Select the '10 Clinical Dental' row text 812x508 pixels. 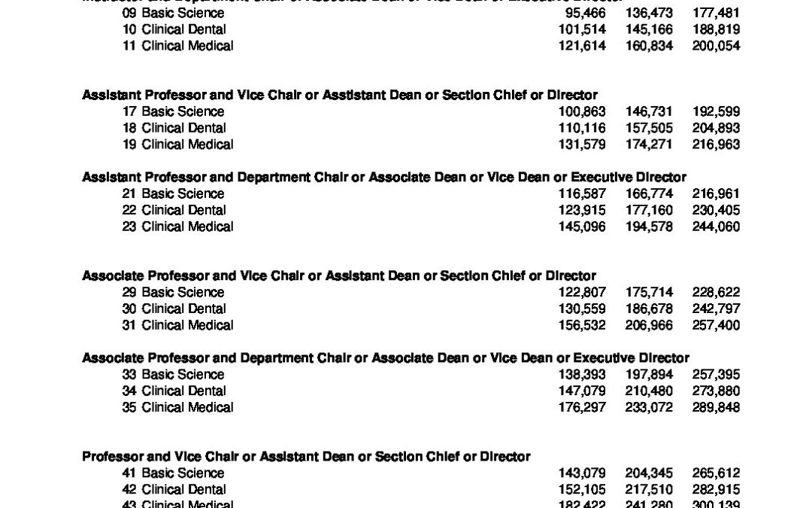174,29
